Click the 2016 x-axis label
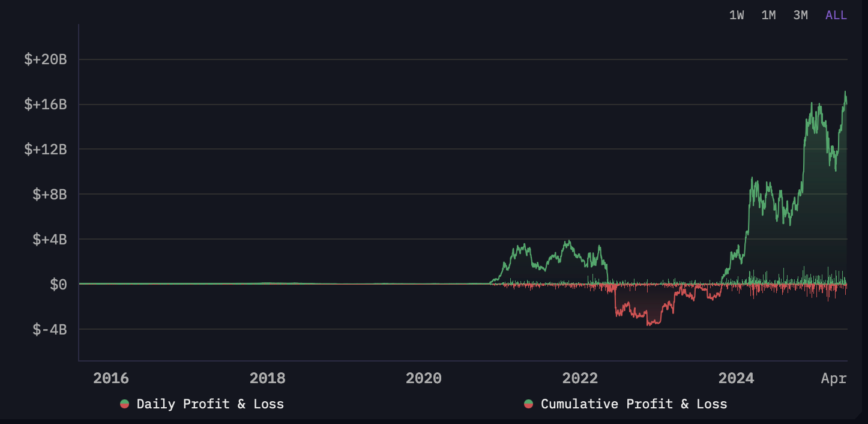The width and height of the screenshot is (868, 424). [111, 378]
